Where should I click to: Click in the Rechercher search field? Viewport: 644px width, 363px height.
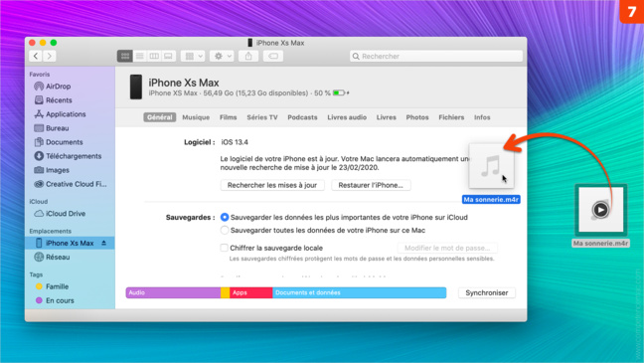click(x=436, y=56)
